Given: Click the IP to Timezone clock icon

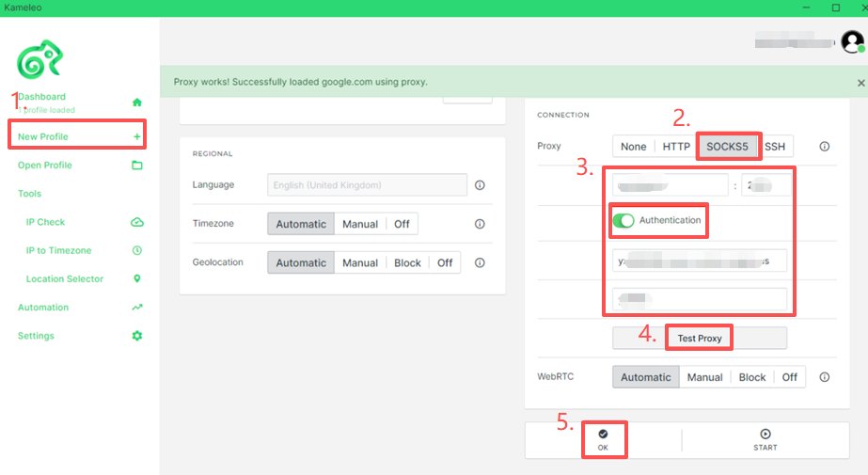Looking at the screenshot, I should pos(137,250).
